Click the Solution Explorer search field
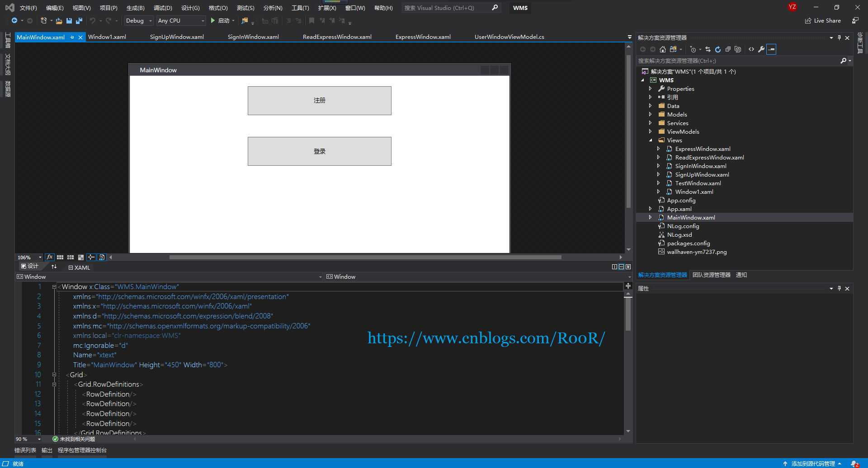This screenshot has width=868, height=468. (x=737, y=61)
